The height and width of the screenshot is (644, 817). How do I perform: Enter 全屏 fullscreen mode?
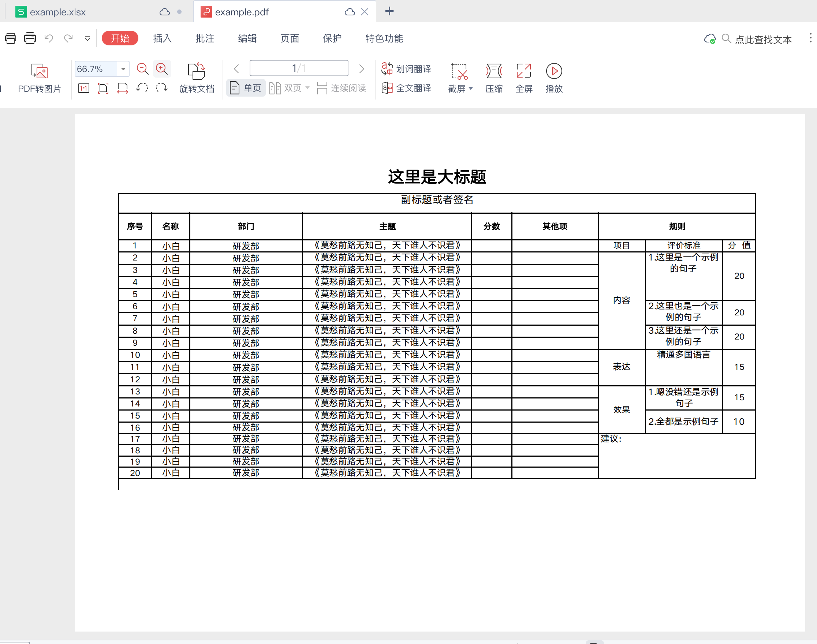[523, 71]
